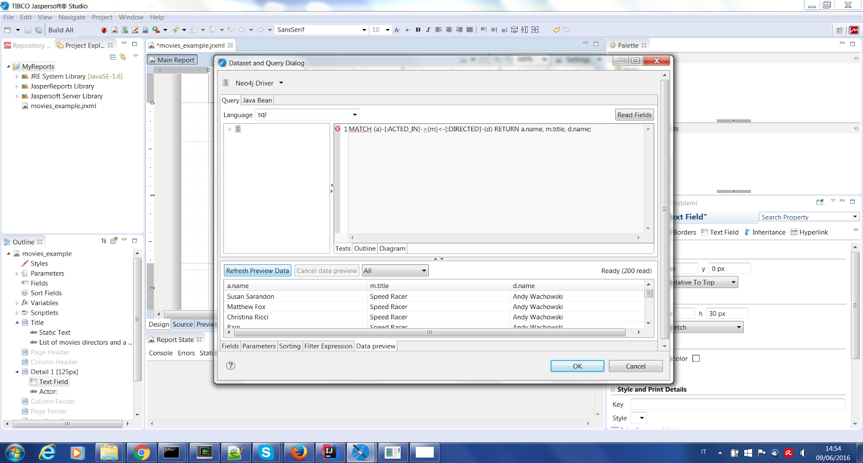Click the increase font size icon

pos(397,30)
